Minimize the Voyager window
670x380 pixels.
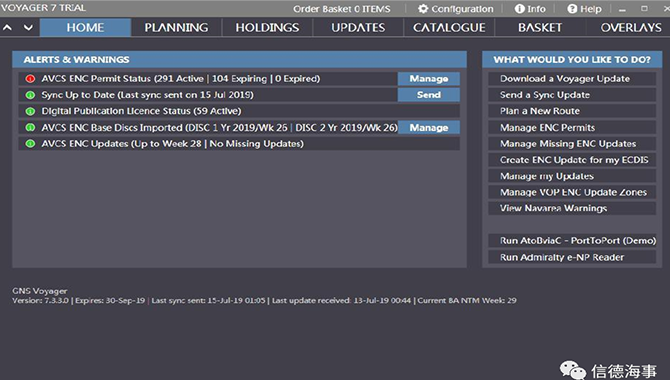pos(622,9)
